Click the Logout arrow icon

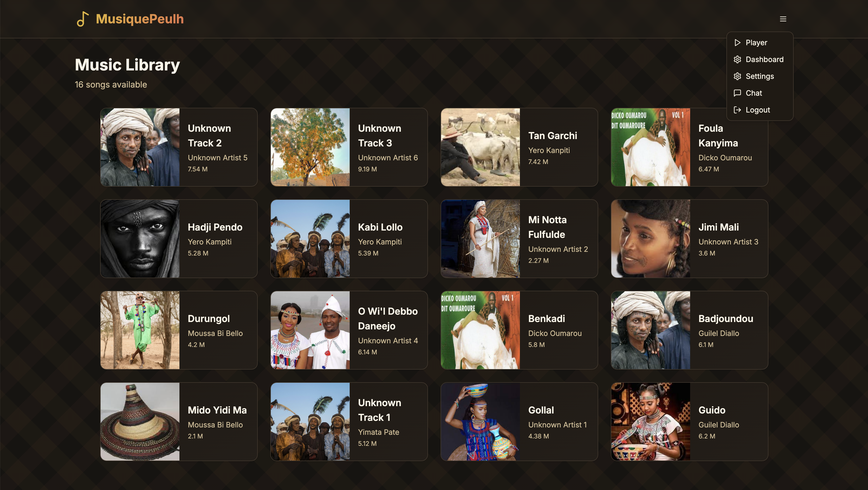click(737, 110)
